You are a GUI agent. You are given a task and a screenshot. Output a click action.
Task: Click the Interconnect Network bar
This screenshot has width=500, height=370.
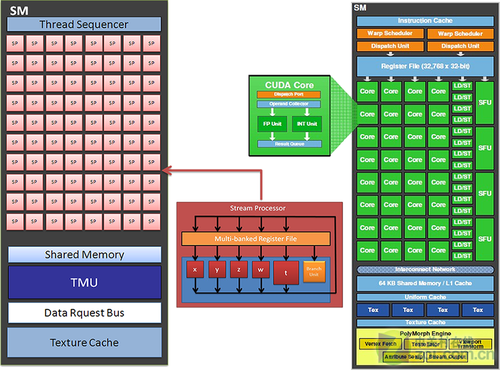(x=425, y=269)
